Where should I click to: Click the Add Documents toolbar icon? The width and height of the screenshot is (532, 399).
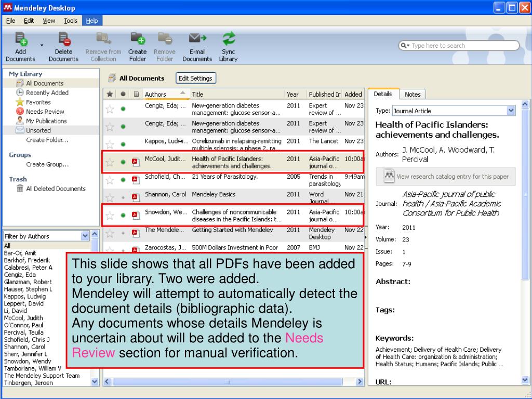point(21,39)
